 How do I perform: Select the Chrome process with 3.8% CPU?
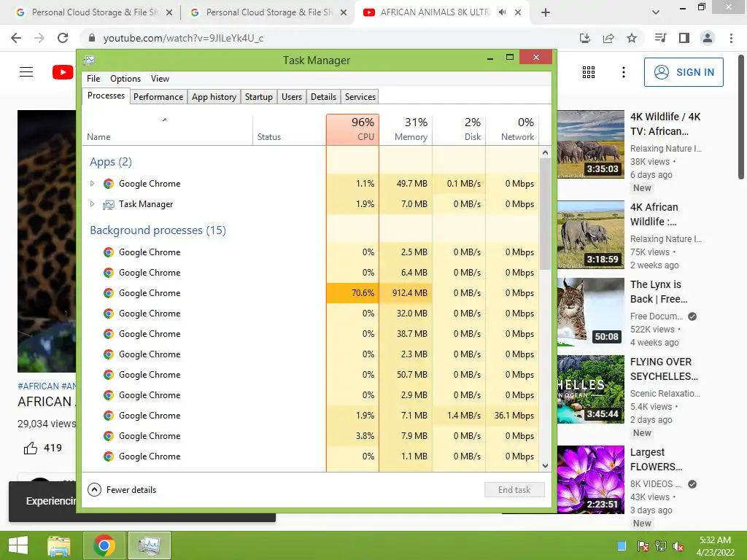(311, 436)
